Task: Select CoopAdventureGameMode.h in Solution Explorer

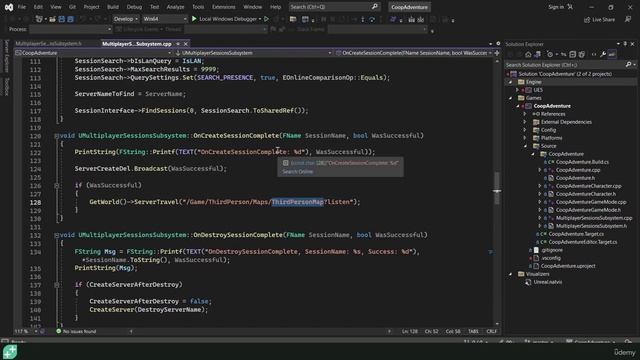Action: pyautogui.click(x=588, y=210)
